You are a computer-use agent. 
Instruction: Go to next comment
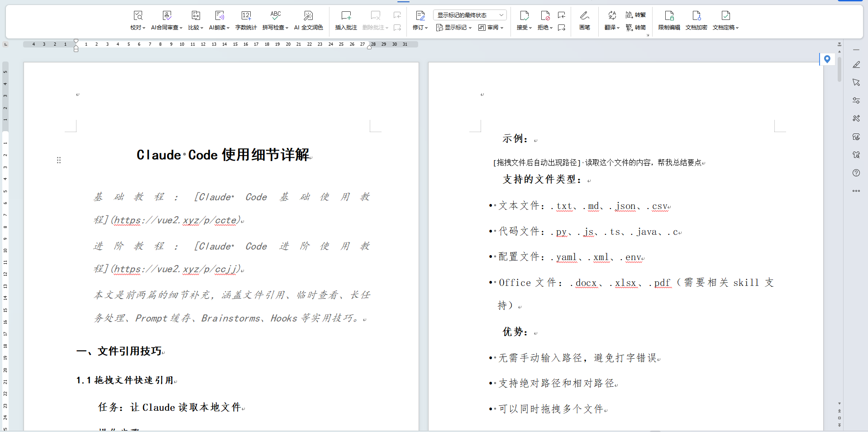tap(397, 28)
